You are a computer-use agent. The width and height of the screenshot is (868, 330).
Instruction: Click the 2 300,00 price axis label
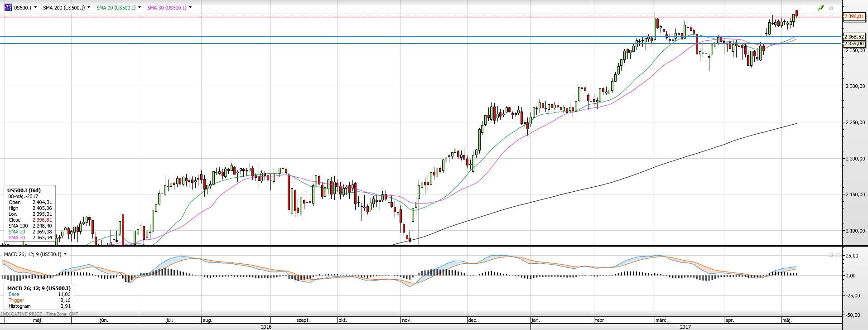(855, 86)
